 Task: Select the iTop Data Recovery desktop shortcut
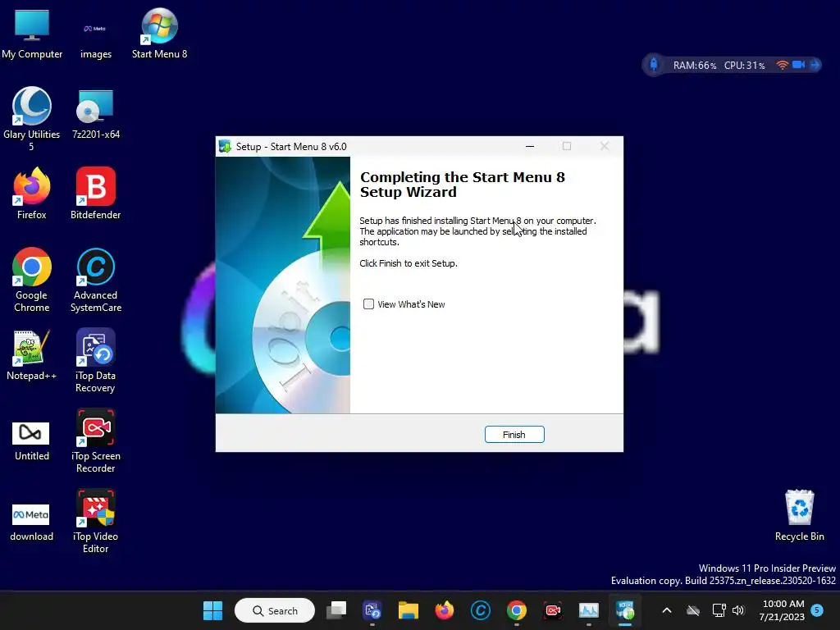[x=96, y=361]
